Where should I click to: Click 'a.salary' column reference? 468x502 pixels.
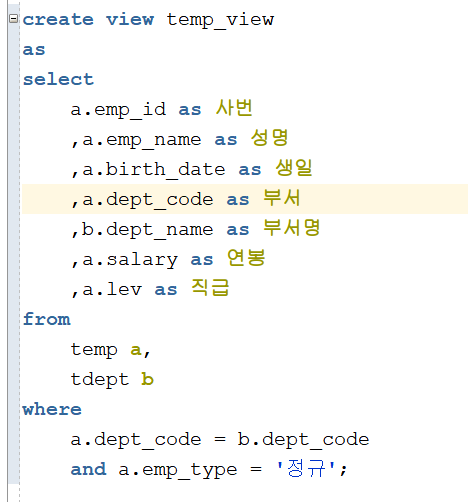pyautogui.click(x=130, y=260)
